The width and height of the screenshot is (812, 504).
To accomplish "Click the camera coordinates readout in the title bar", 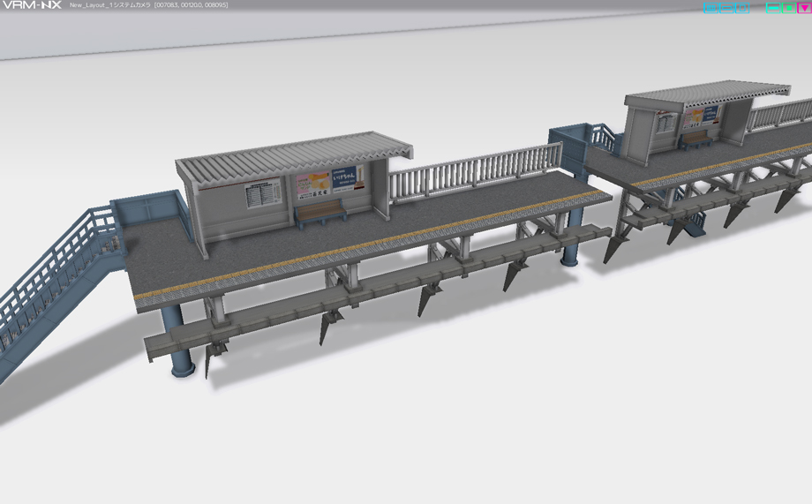I will 192,5.
